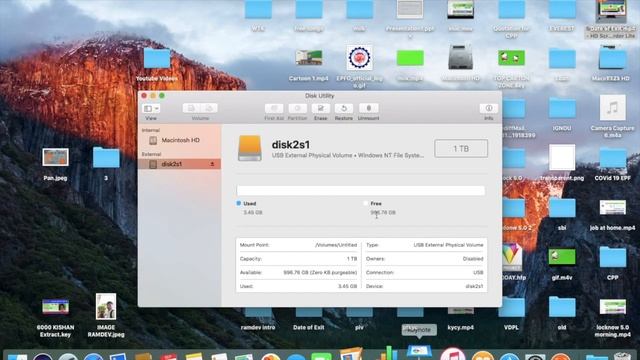
Task: Select the desktop folder named 3
Action: click(x=106, y=158)
